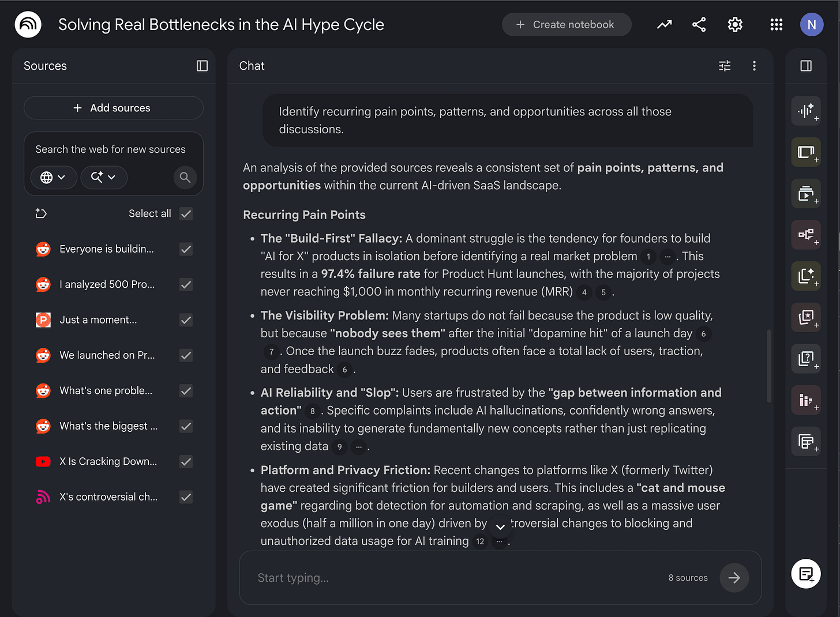Collapse the Sources panel with its header icon
This screenshot has height=617, width=840.
click(202, 66)
